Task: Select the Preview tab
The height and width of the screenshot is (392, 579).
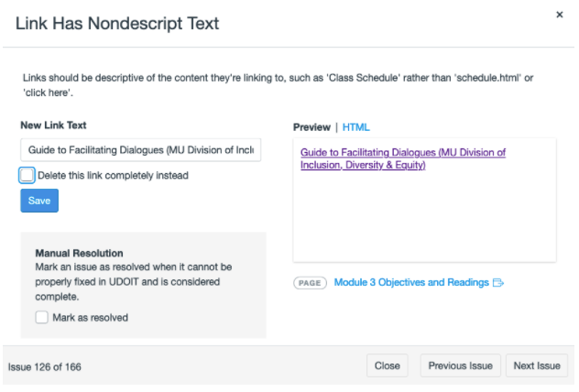Action: (x=311, y=127)
